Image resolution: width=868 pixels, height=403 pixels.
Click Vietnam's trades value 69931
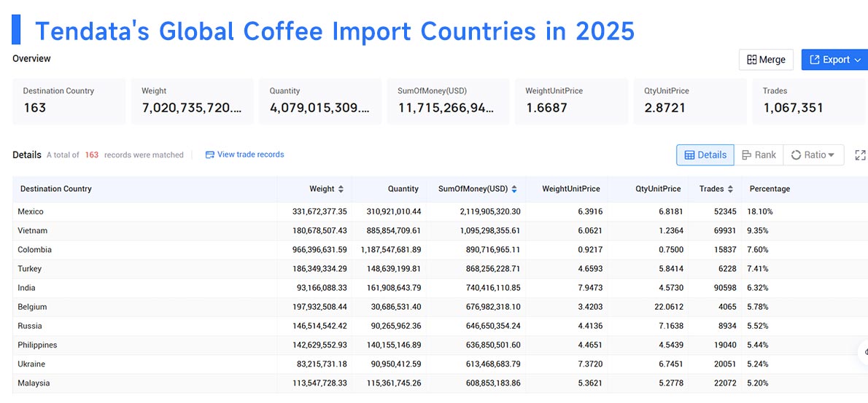725,230
